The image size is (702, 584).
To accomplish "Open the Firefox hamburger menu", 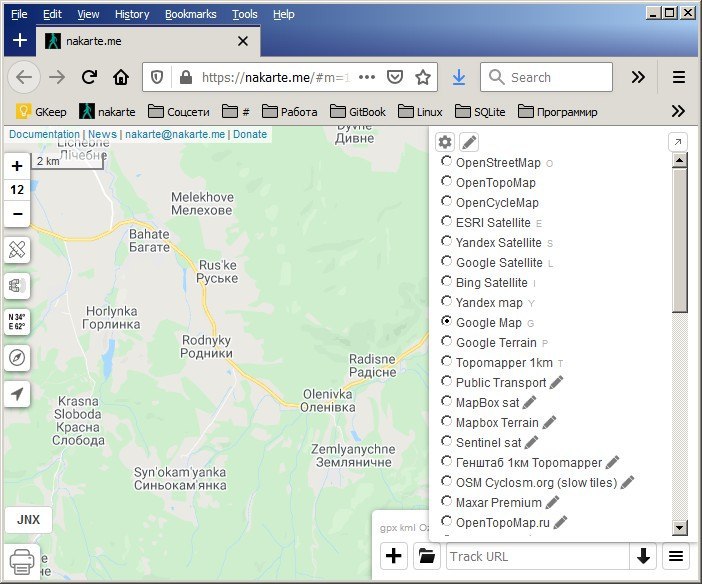I will (x=679, y=77).
